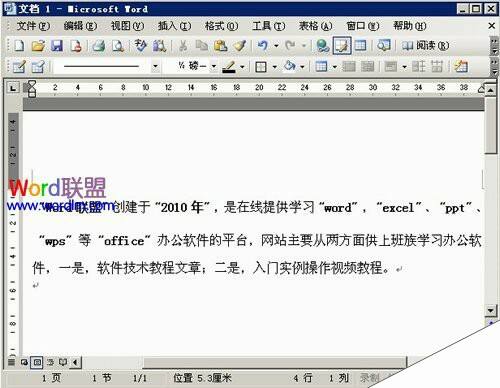Screen dimensions: 500x388
Task: Save the document with the floppy icon
Action: (x=57, y=46)
